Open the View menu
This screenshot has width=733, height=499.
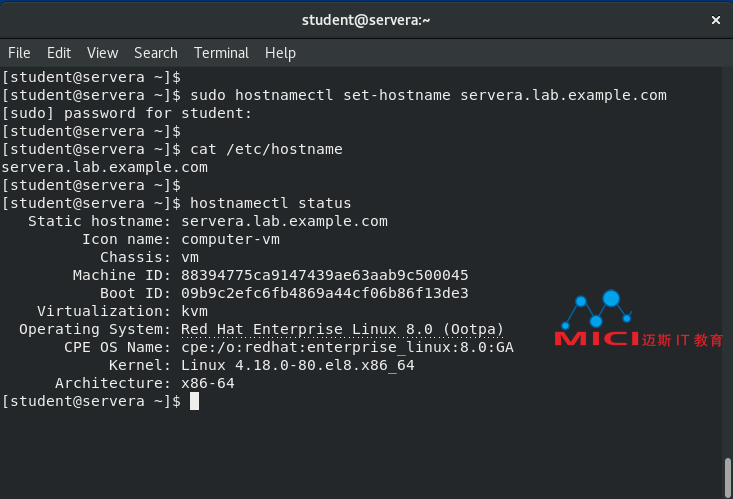[102, 53]
